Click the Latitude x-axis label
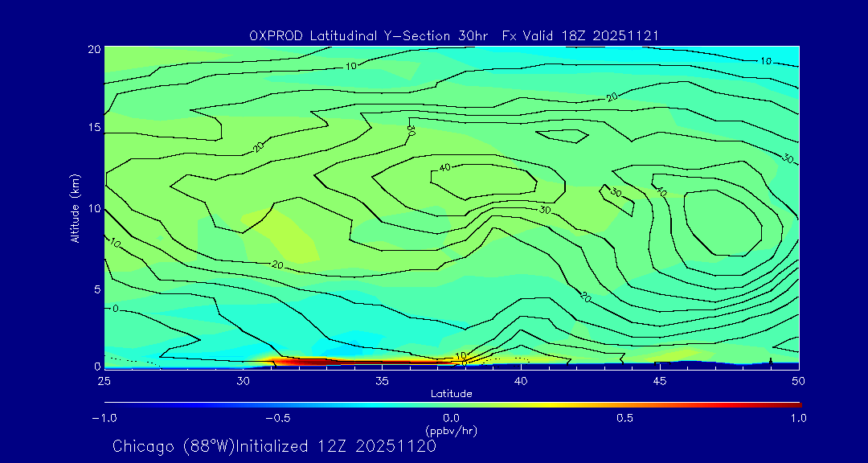 coord(451,393)
